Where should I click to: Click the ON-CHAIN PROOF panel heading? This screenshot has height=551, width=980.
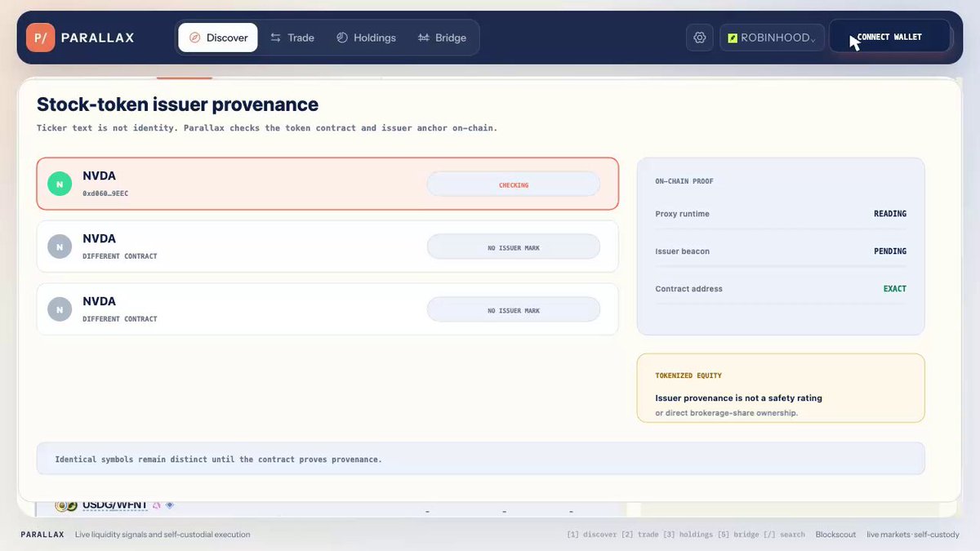pos(684,181)
